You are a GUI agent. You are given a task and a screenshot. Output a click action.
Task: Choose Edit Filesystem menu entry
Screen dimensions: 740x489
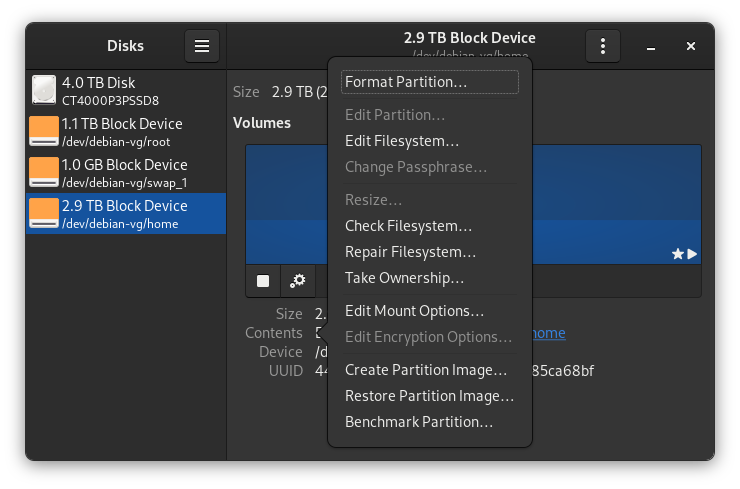[402, 141]
